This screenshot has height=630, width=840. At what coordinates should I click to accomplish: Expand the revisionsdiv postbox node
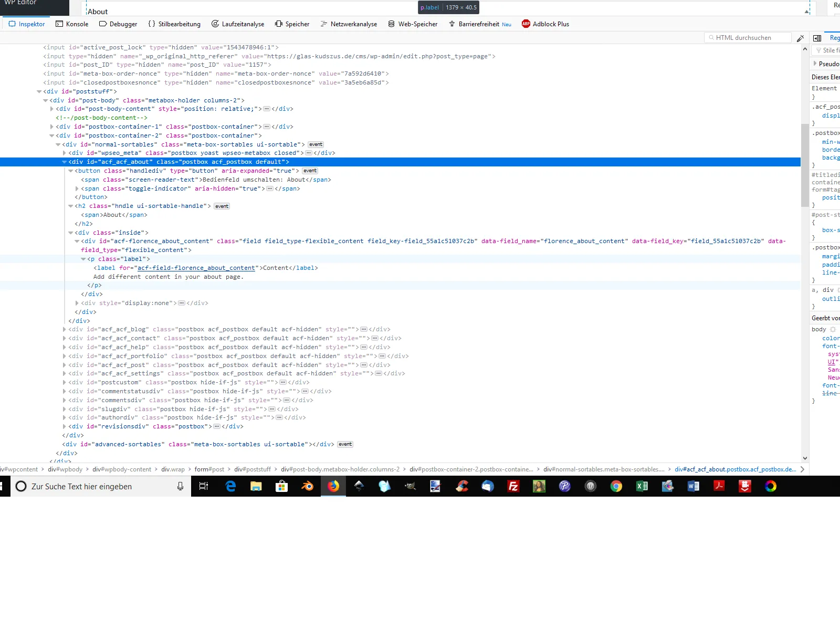[65, 426]
